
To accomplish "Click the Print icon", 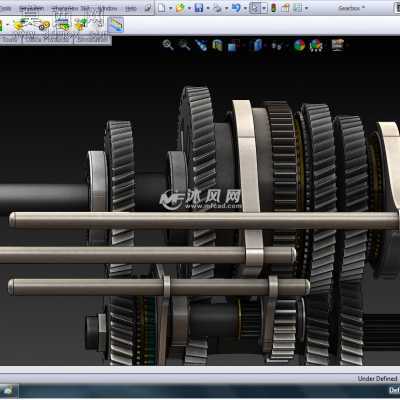I will click(x=218, y=8).
